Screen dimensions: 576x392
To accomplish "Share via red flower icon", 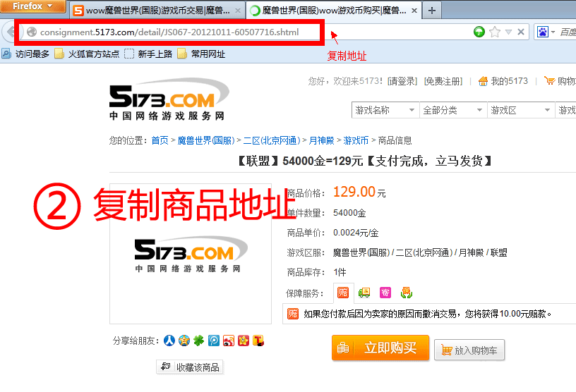I will pos(244,341).
